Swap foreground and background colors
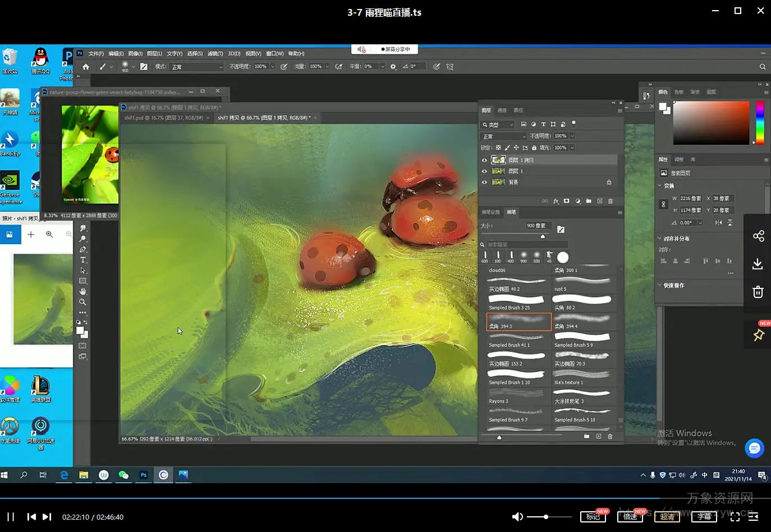This screenshot has width=771, height=532. [x=85, y=323]
